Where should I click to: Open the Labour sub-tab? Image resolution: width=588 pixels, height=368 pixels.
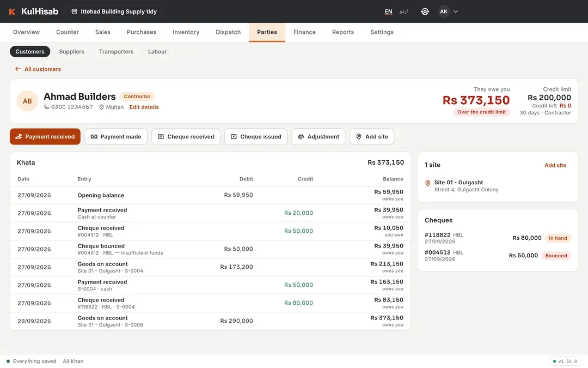[157, 52]
